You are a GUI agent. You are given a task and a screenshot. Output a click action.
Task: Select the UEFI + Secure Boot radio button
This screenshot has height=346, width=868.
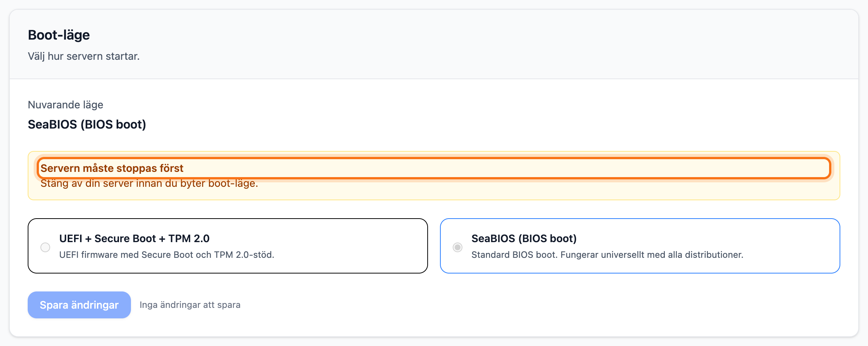click(45, 247)
